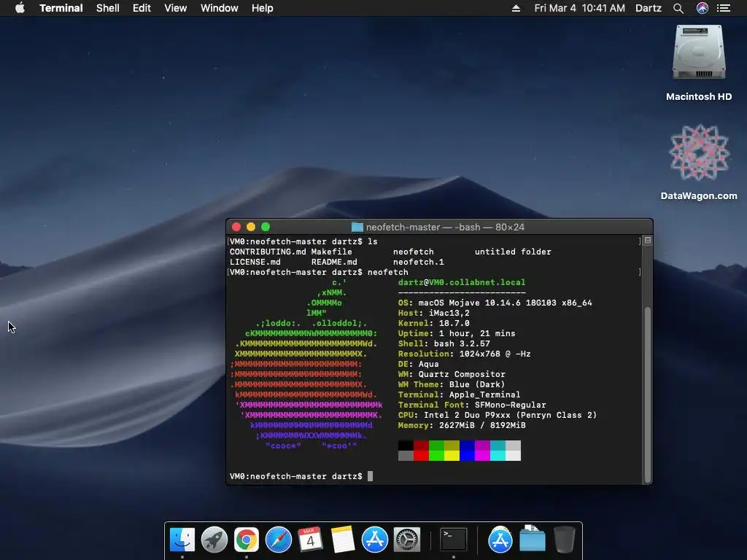747x560 pixels.
Task: Click the Memory '2627MiB / 8192MiB'
Action: (482, 425)
